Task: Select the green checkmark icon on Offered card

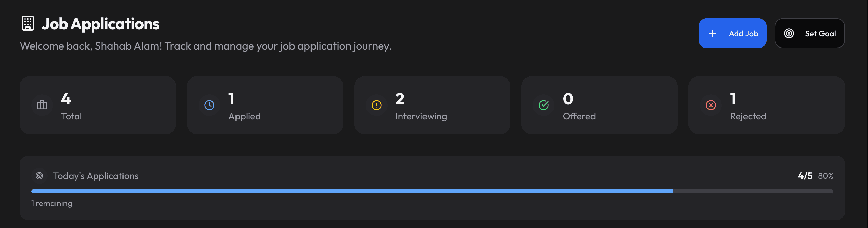Action: tap(543, 105)
